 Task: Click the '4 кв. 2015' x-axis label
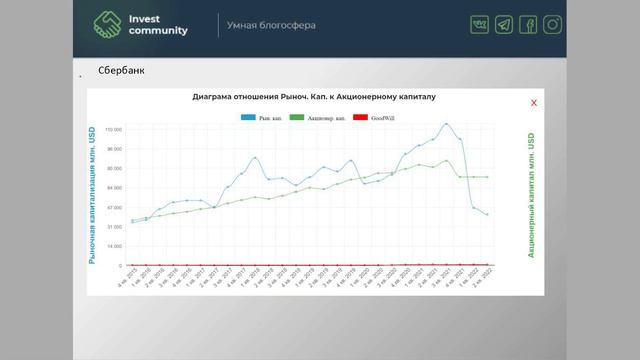(x=127, y=278)
